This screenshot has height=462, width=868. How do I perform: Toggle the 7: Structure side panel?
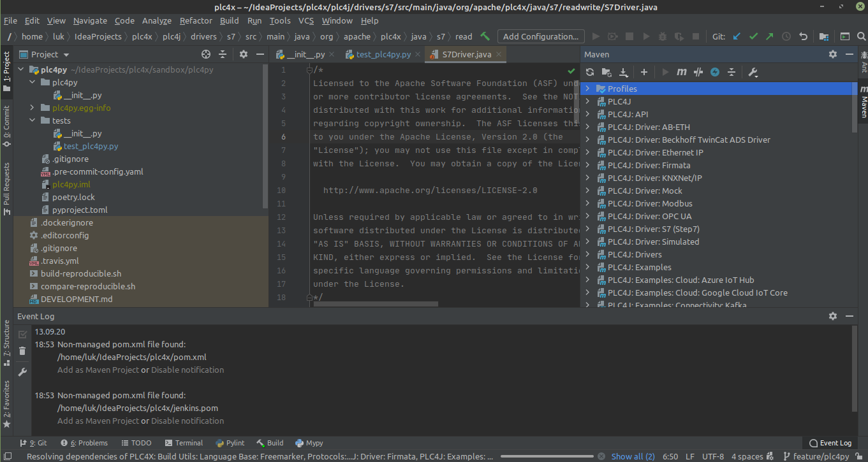click(6, 343)
